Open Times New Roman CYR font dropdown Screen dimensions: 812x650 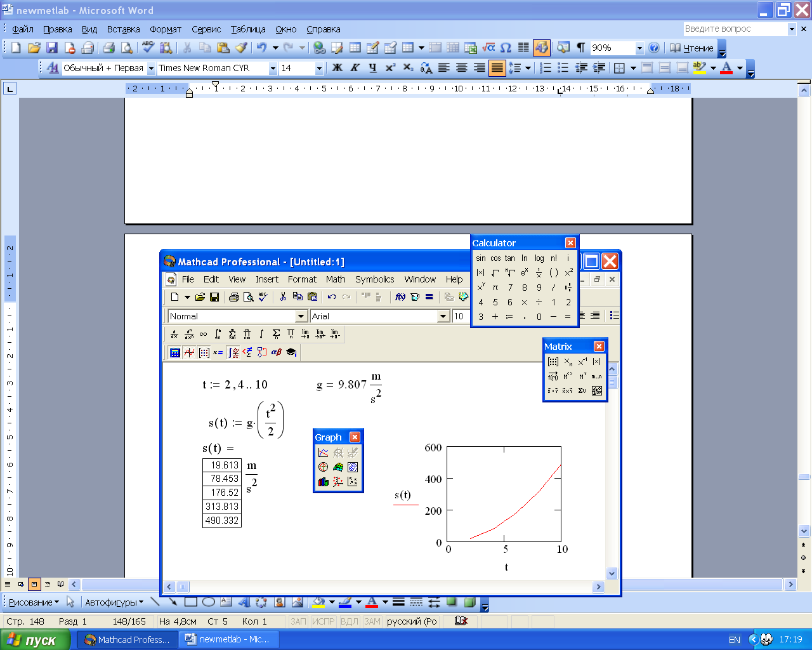pos(273,68)
